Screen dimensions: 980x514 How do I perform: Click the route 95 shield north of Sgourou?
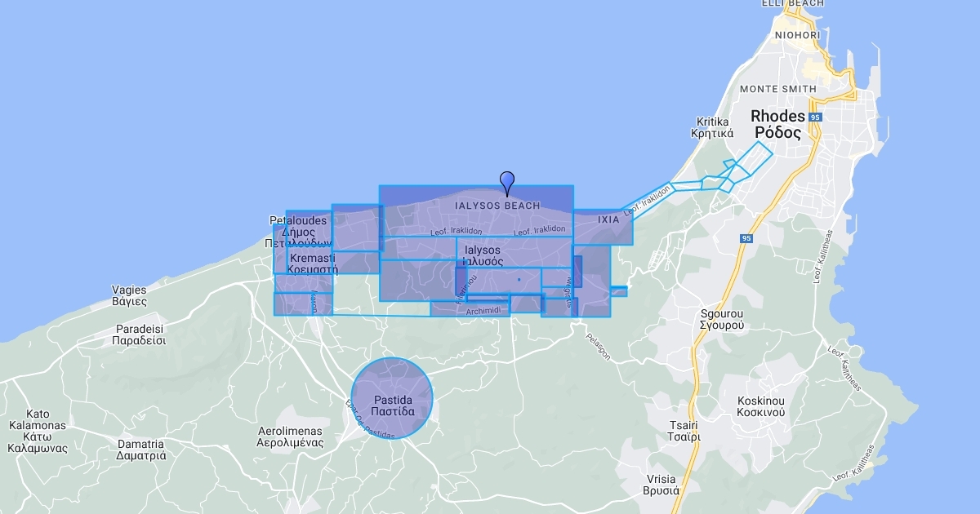746,238
